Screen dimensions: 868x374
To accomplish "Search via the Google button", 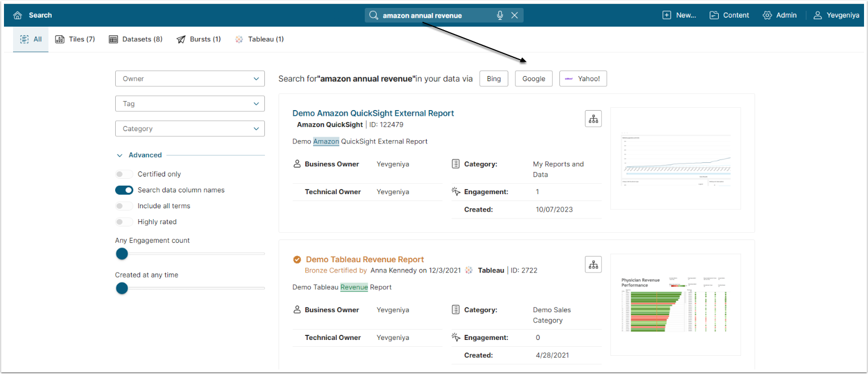I will (x=533, y=79).
